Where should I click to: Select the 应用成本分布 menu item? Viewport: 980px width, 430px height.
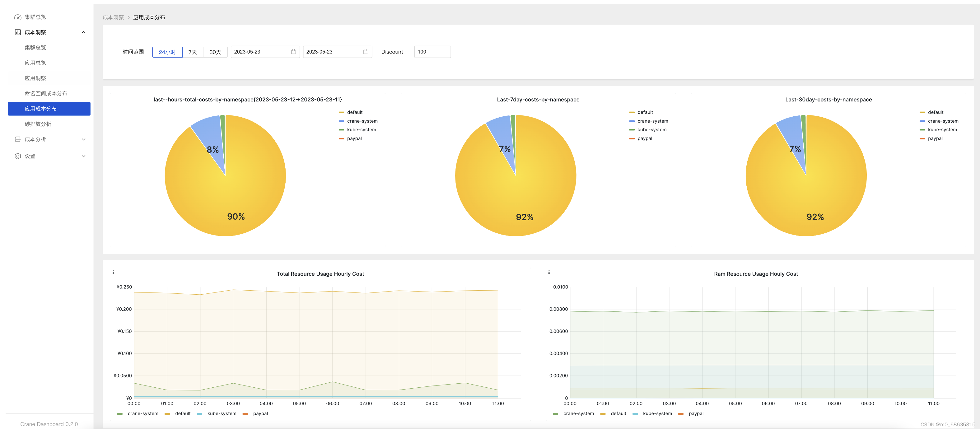point(49,109)
